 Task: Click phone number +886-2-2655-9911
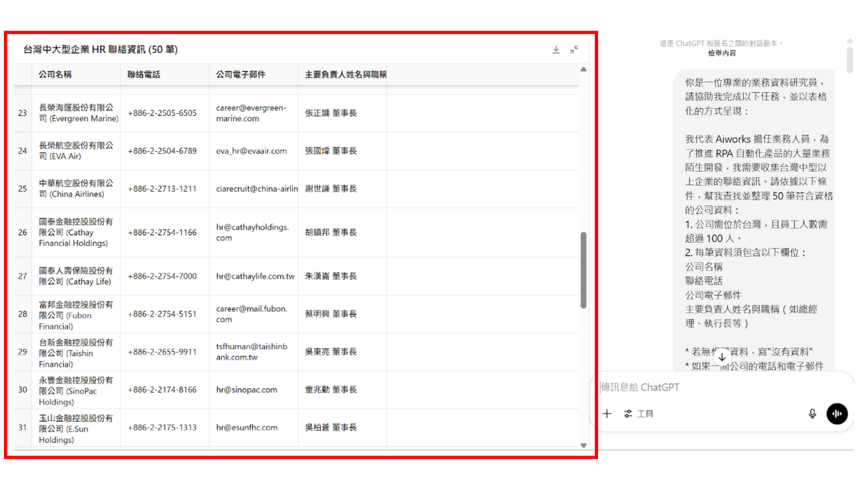pyautogui.click(x=162, y=352)
